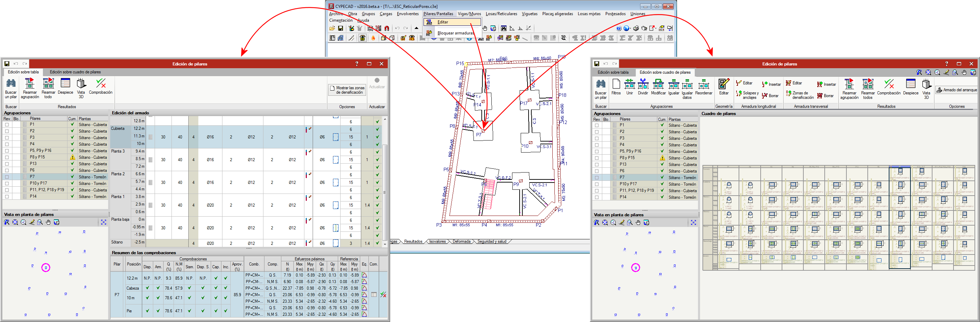
Task: Check Rev. box for P2 in right window
Action: pyautogui.click(x=596, y=132)
